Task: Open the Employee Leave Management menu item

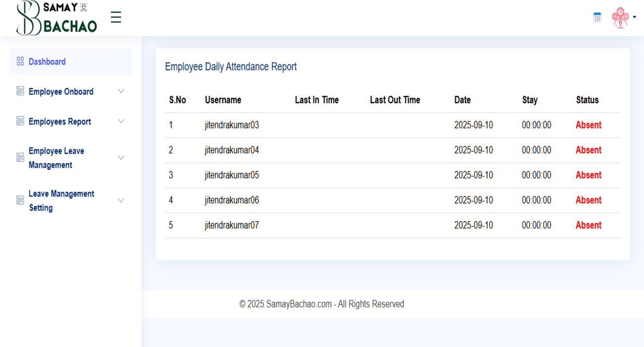Action: 56,157
